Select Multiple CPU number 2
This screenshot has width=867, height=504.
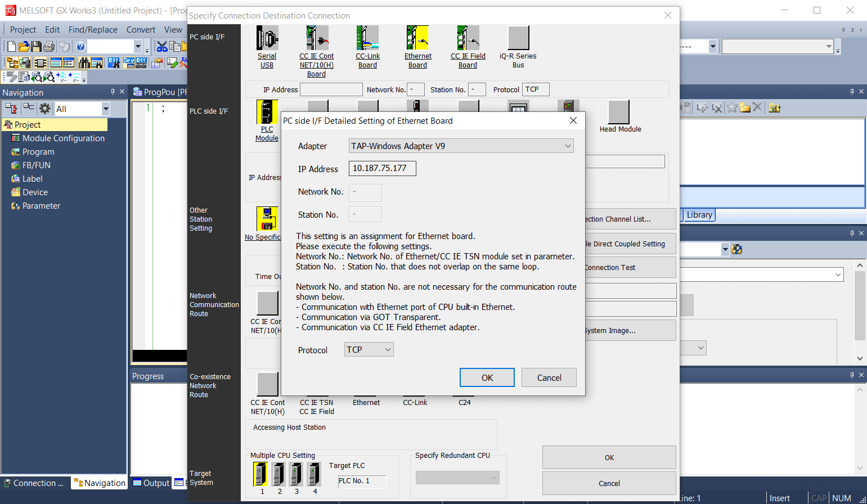pyautogui.click(x=278, y=474)
